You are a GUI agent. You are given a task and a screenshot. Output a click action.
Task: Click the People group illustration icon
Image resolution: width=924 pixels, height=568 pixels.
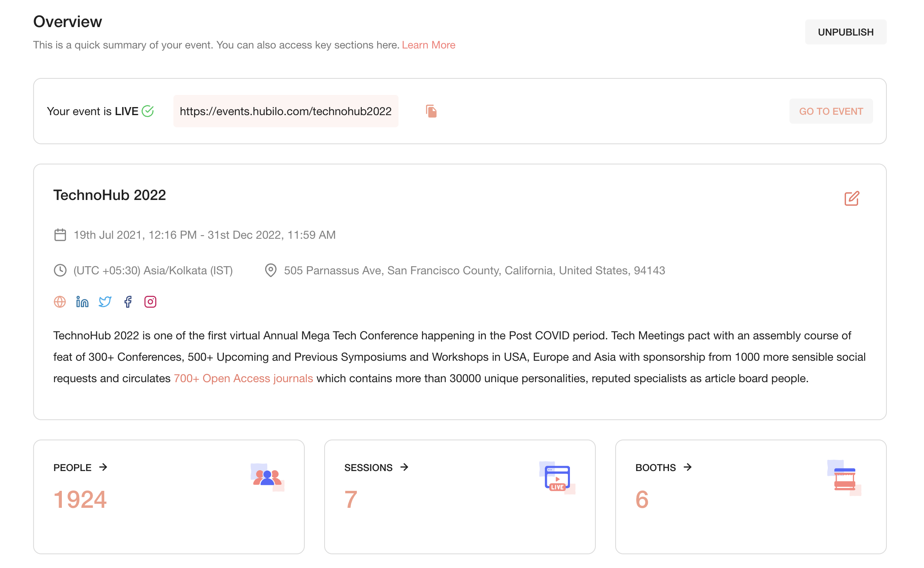point(267,477)
